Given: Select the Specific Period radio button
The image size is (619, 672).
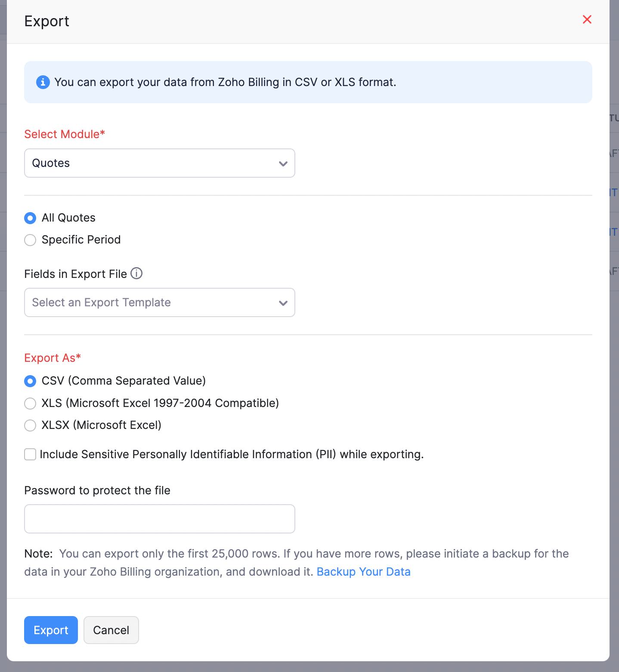Looking at the screenshot, I should [30, 240].
